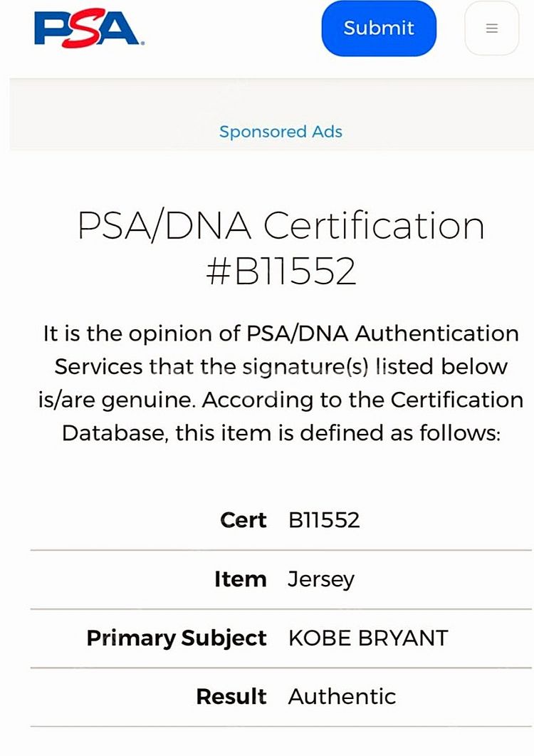Click the PSA logo
Viewport: 534px width, 756px height.
pyautogui.click(x=90, y=28)
